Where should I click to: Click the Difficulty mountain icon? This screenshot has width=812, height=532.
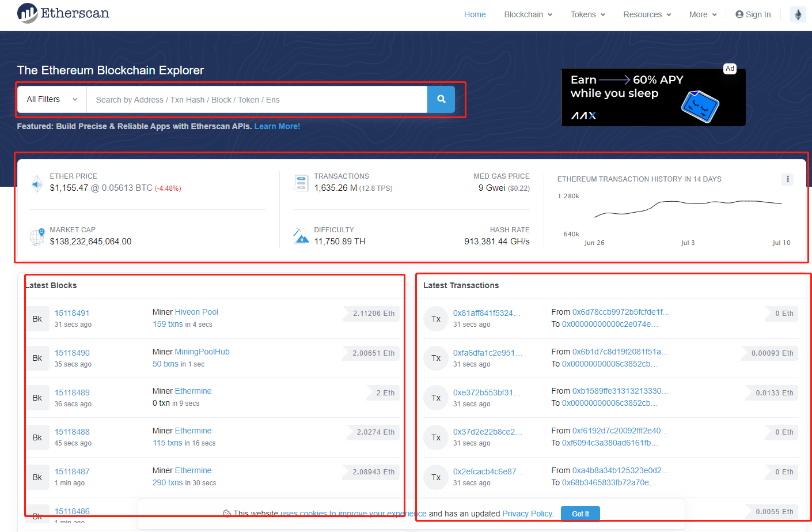pos(301,236)
